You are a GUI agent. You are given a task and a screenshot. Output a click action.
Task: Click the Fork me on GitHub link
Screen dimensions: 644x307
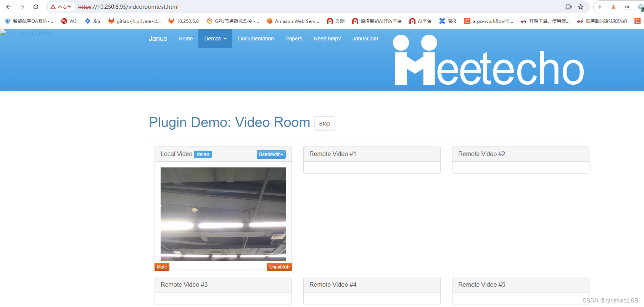click(x=26, y=33)
